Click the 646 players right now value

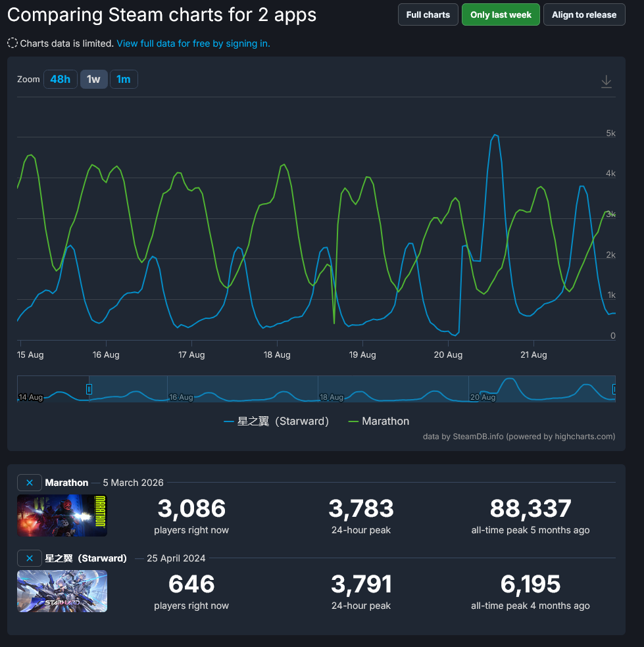pos(191,585)
